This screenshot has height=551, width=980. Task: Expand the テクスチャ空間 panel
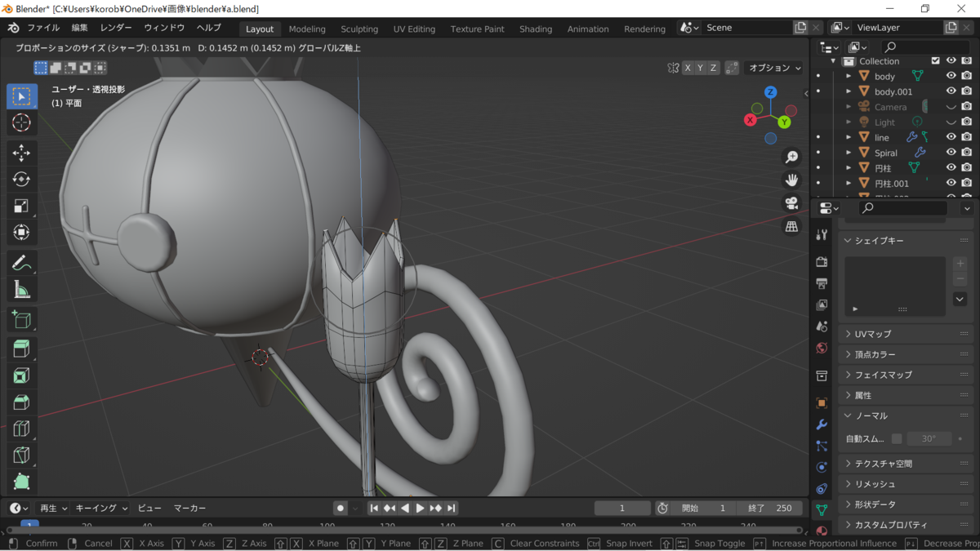[x=906, y=464]
